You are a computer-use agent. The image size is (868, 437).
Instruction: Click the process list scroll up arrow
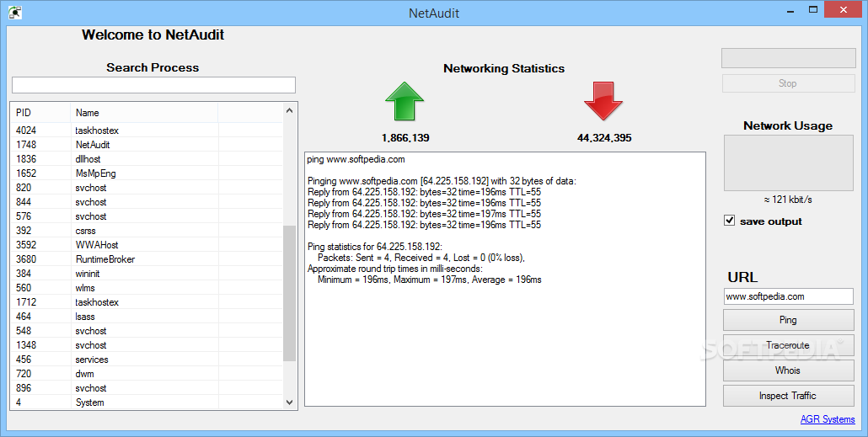290,110
